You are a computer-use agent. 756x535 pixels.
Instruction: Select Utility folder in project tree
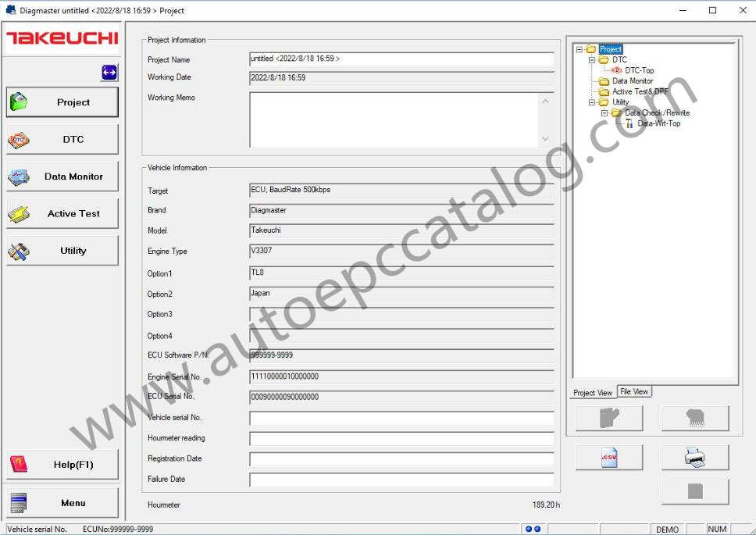(x=621, y=102)
